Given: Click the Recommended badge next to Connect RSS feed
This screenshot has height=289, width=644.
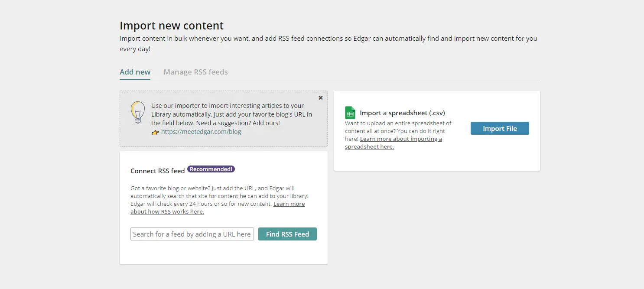Looking at the screenshot, I should click(211, 169).
